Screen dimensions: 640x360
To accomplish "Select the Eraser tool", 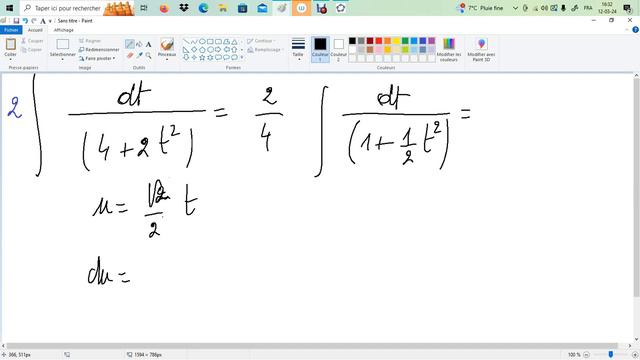I will tap(130, 55).
